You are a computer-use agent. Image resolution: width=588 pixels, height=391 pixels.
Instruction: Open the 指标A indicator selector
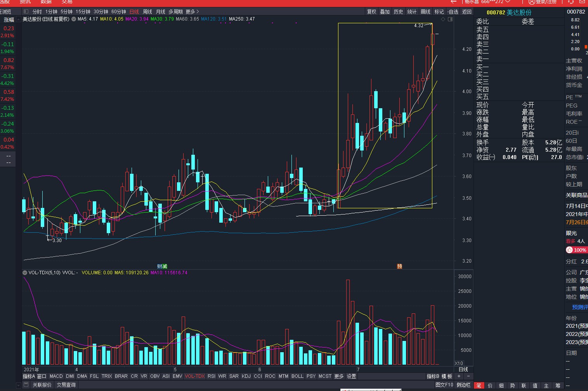tap(29, 376)
